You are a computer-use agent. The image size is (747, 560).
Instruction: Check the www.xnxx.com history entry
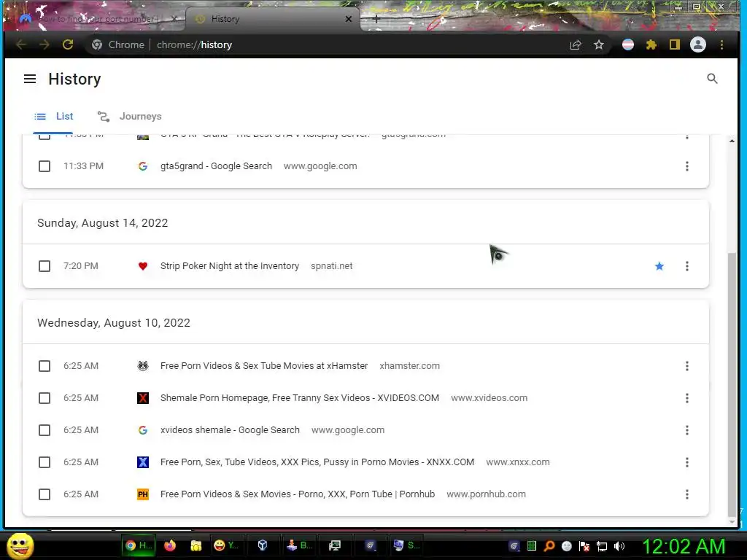(x=44, y=462)
